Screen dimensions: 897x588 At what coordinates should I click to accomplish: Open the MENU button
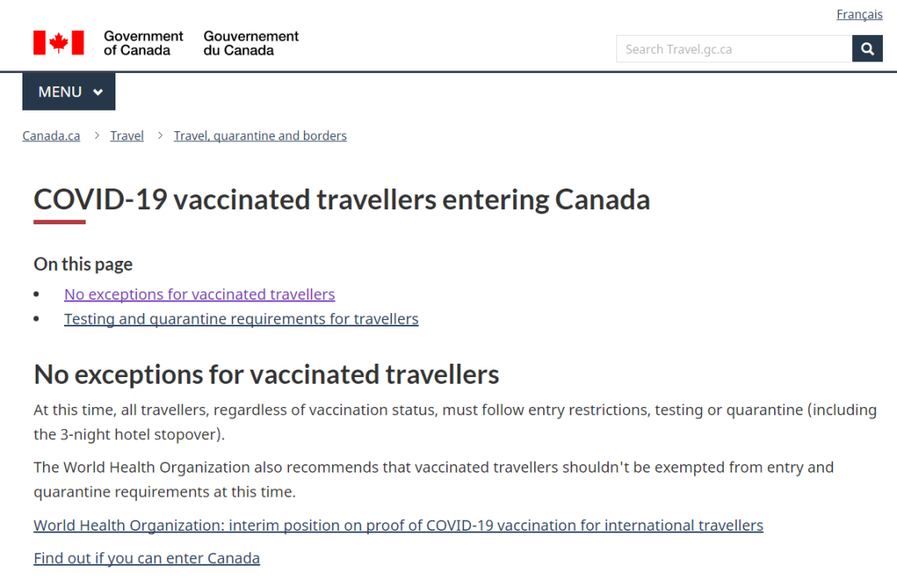[69, 91]
